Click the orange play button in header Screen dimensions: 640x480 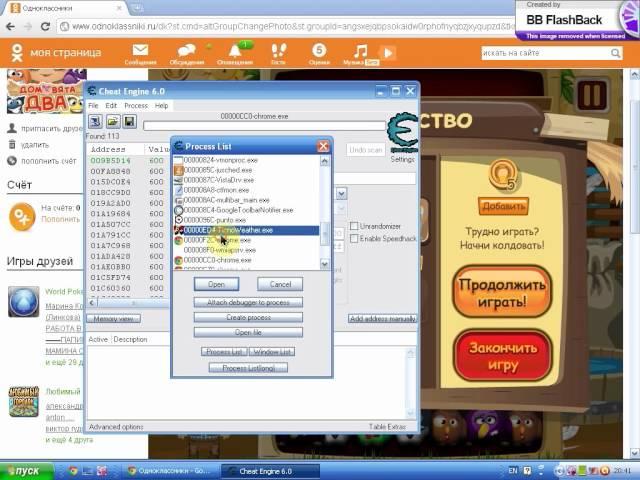[387, 53]
